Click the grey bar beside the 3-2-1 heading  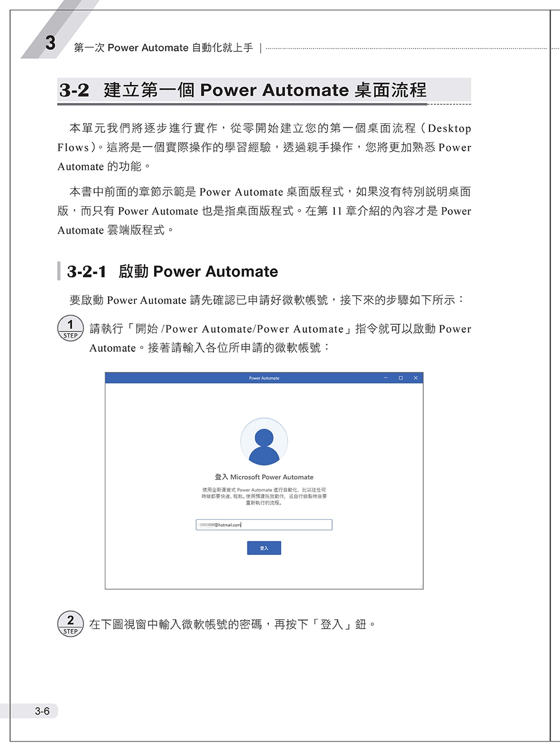coord(59,271)
